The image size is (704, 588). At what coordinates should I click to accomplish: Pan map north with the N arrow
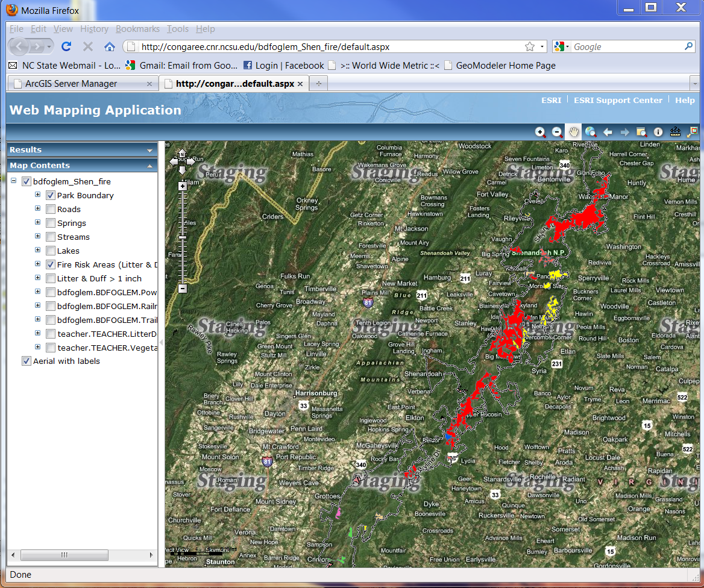coord(182,153)
